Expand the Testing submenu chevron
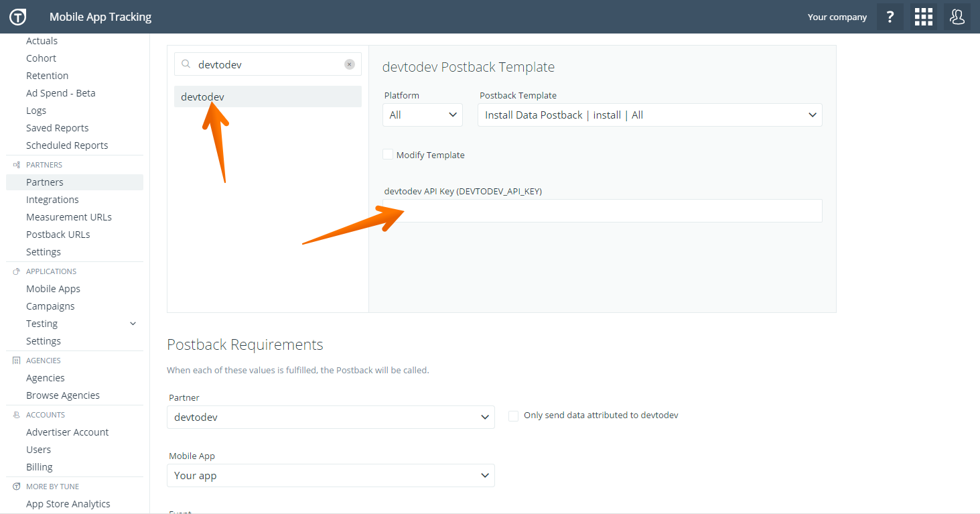The height and width of the screenshot is (514, 980). [133, 324]
